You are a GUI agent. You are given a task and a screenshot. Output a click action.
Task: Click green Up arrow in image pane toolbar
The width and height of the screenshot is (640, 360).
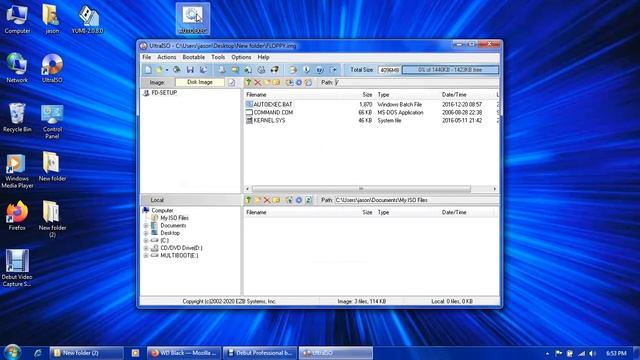tap(248, 82)
